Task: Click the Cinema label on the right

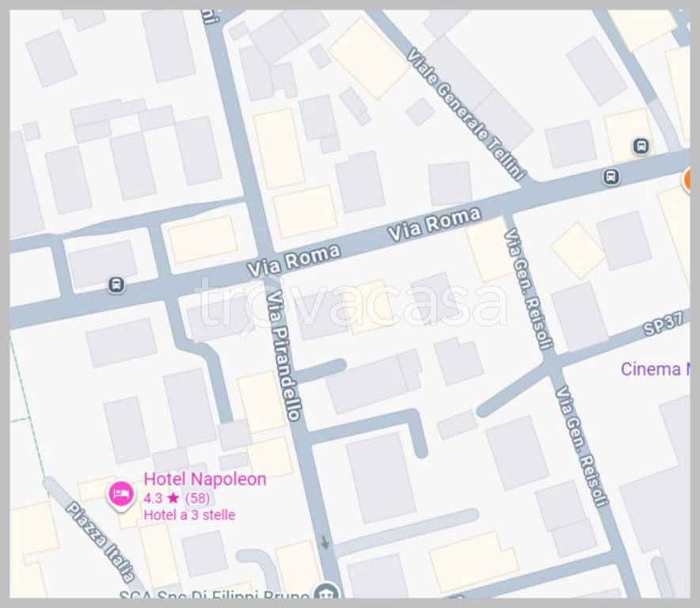Action: tap(650, 369)
